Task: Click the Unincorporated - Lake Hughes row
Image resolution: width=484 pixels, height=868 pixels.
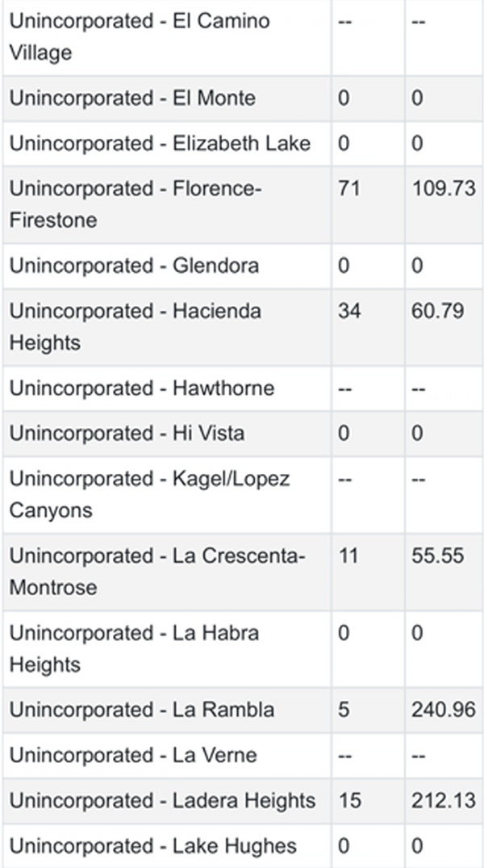Action: coord(243,845)
